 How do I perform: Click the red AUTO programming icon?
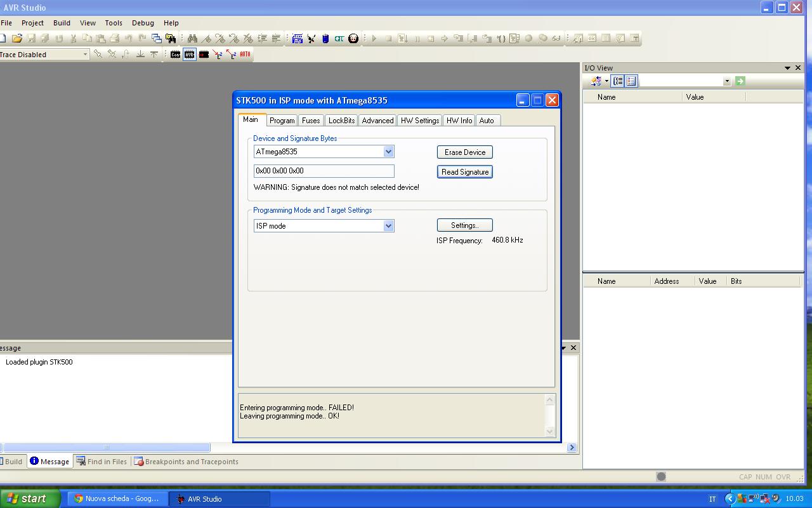246,55
